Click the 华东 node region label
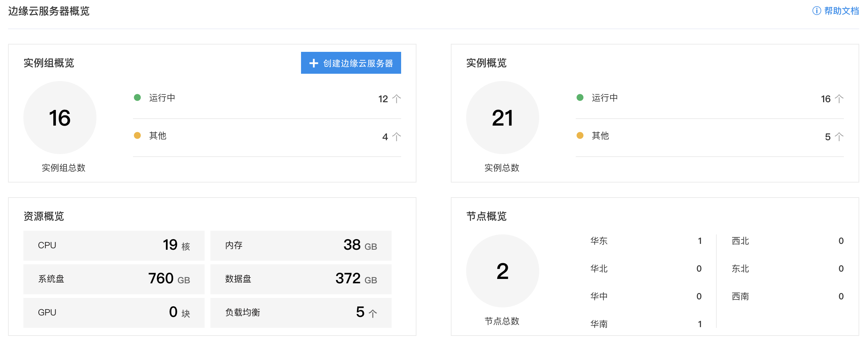This screenshot has height=341, width=868. tap(599, 241)
